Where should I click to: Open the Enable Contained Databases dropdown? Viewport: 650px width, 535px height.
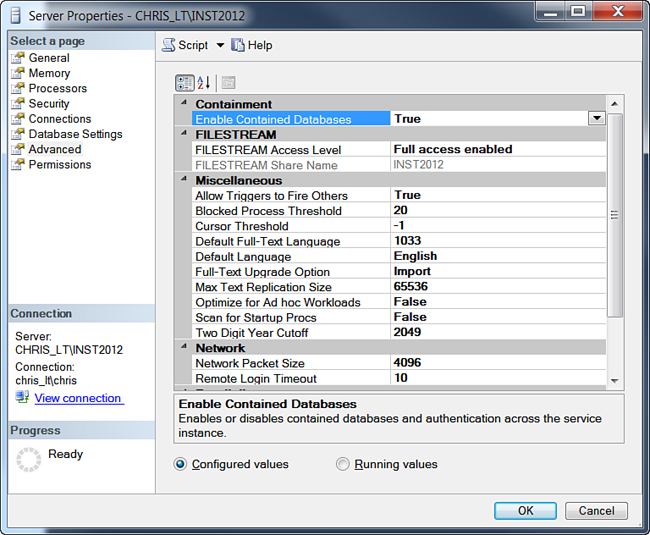click(596, 118)
